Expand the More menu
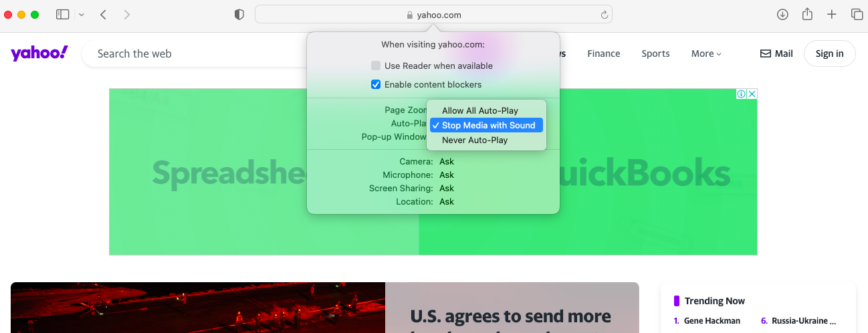The height and width of the screenshot is (333, 868). 706,53
